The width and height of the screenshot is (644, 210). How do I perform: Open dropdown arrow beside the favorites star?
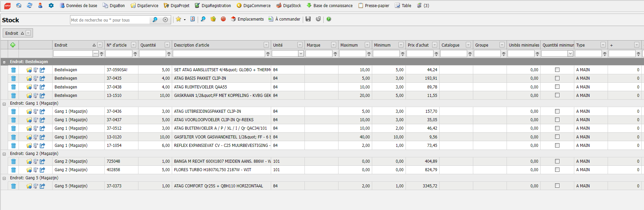click(185, 20)
